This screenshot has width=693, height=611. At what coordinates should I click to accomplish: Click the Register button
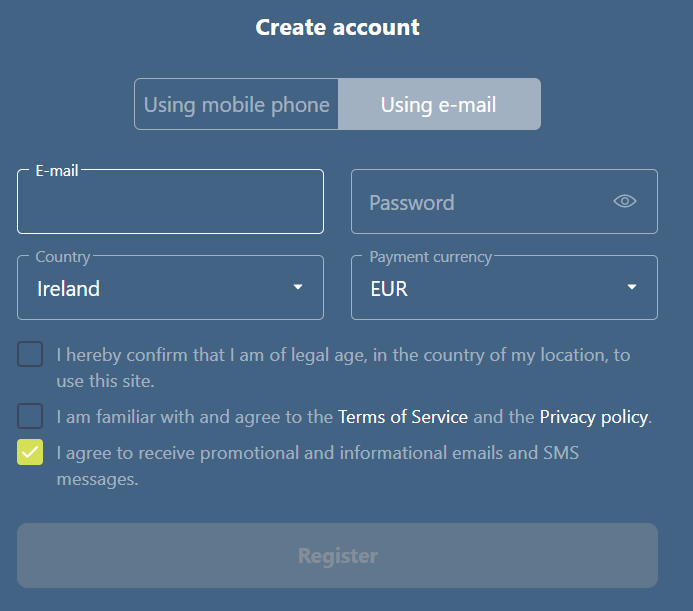pos(337,556)
